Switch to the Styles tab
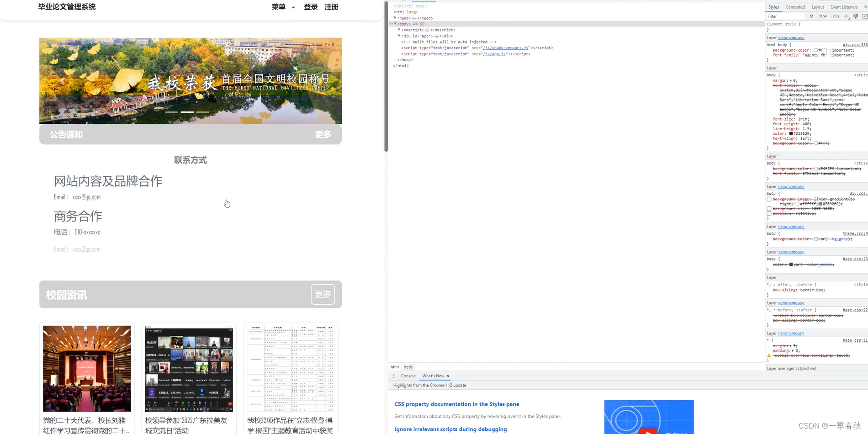The image size is (868, 434). (x=773, y=7)
